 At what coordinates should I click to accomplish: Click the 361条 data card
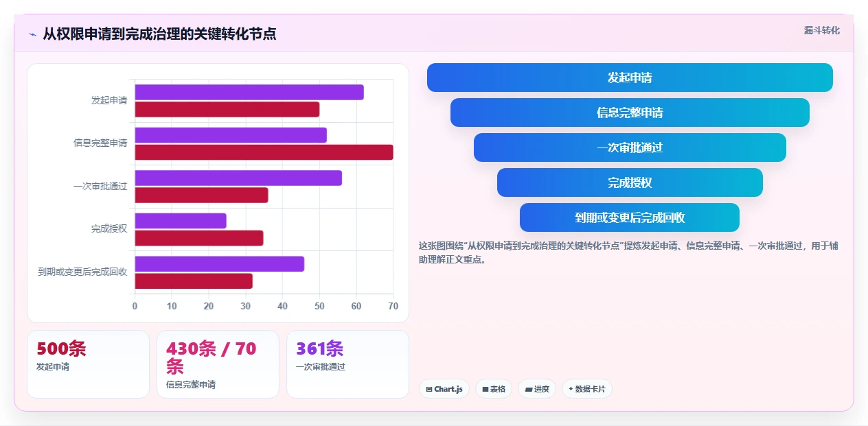[x=347, y=364]
